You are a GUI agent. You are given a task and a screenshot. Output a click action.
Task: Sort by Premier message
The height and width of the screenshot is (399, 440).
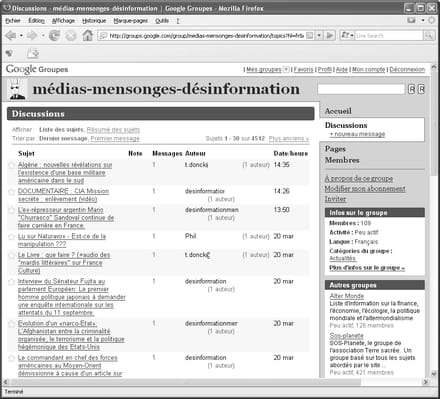(115, 138)
